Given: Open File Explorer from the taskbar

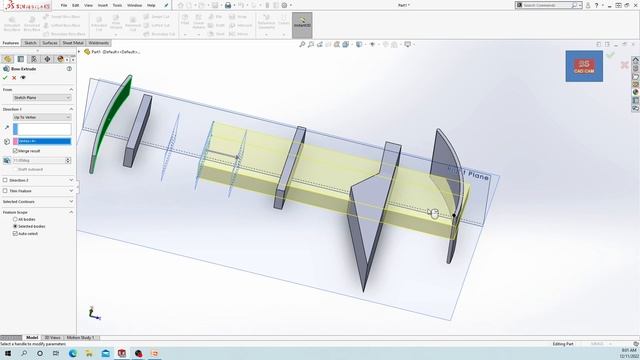Looking at the screenshot, I should [89, 353].
